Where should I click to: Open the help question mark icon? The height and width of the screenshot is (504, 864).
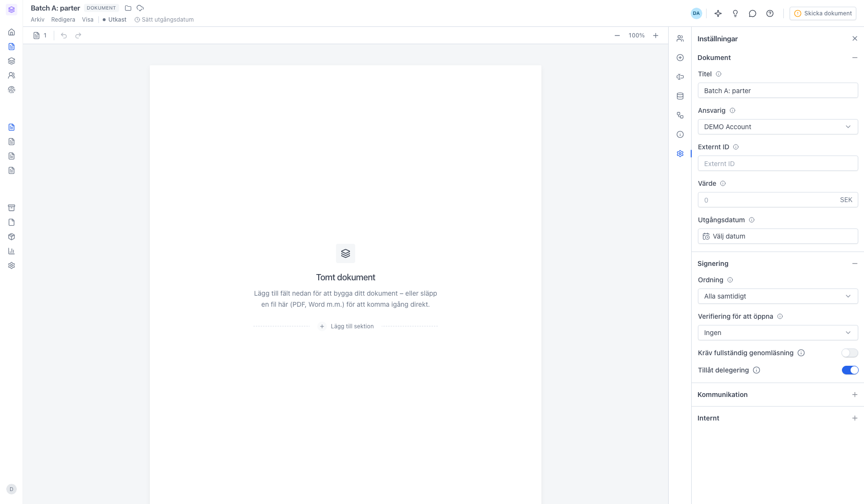(770, 13)
